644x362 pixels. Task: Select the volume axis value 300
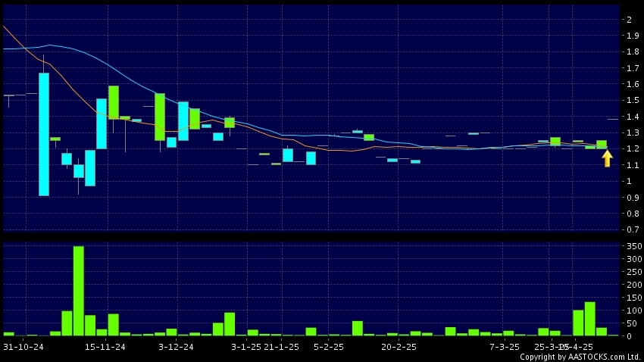(634, 259)
